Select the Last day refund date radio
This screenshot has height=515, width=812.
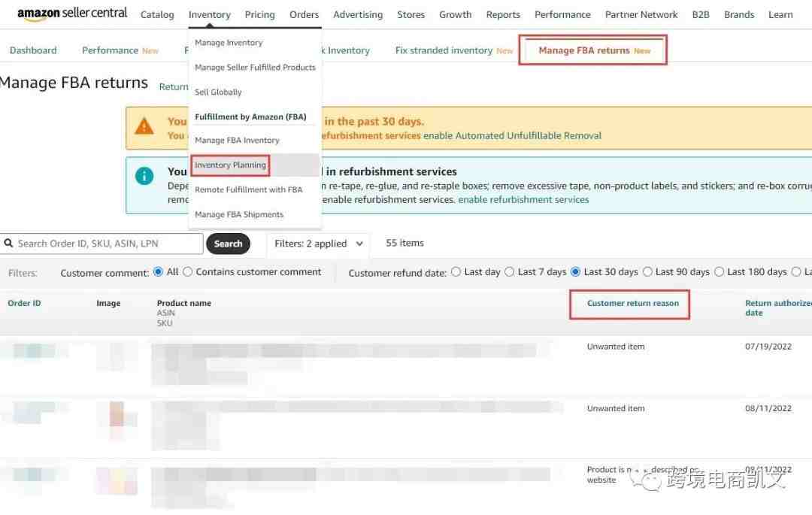(x=456, y=271)
